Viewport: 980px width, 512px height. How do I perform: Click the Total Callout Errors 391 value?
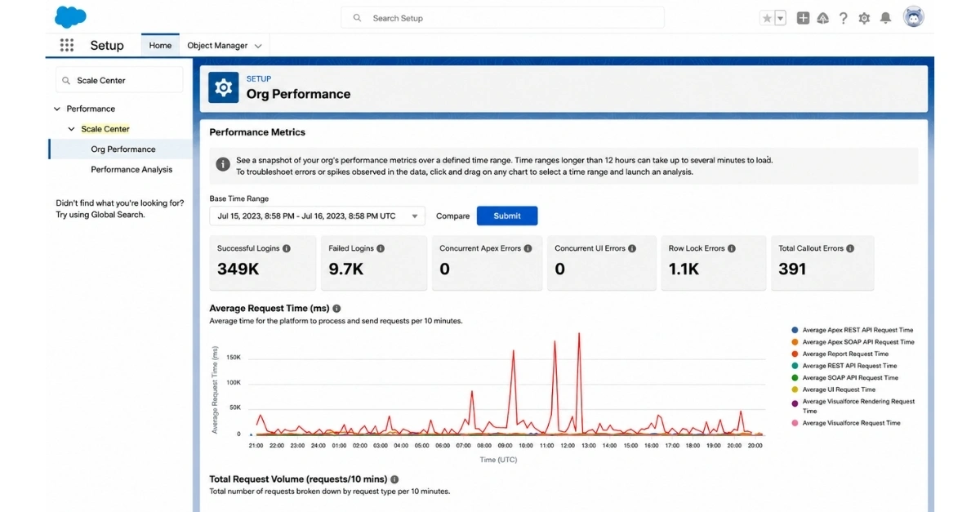tap(792, 269)
